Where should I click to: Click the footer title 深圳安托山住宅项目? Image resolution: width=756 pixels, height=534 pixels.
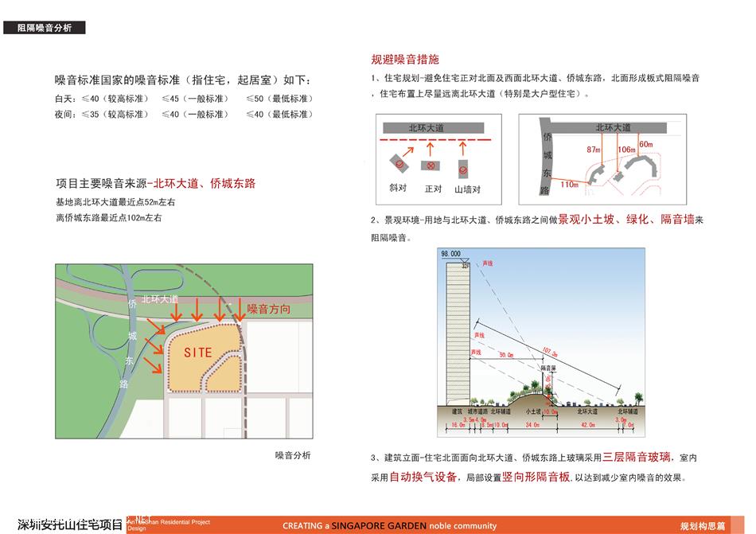click(70, 524)
